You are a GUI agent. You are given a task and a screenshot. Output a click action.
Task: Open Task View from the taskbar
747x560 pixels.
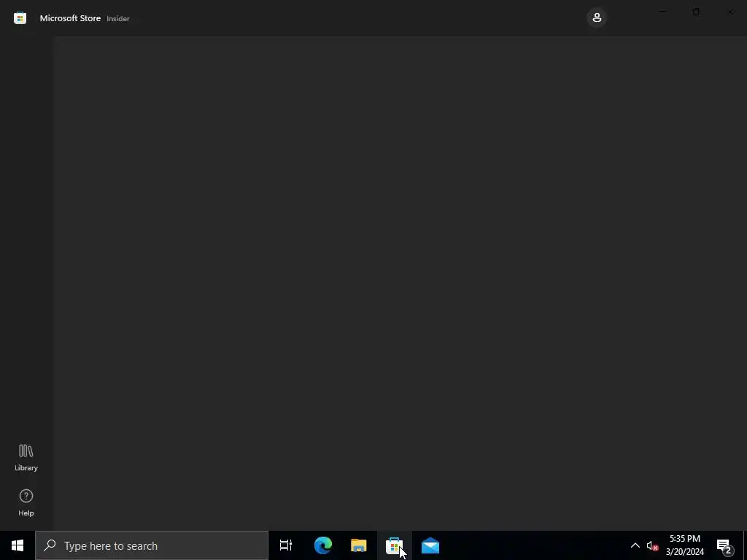point(286,545)
